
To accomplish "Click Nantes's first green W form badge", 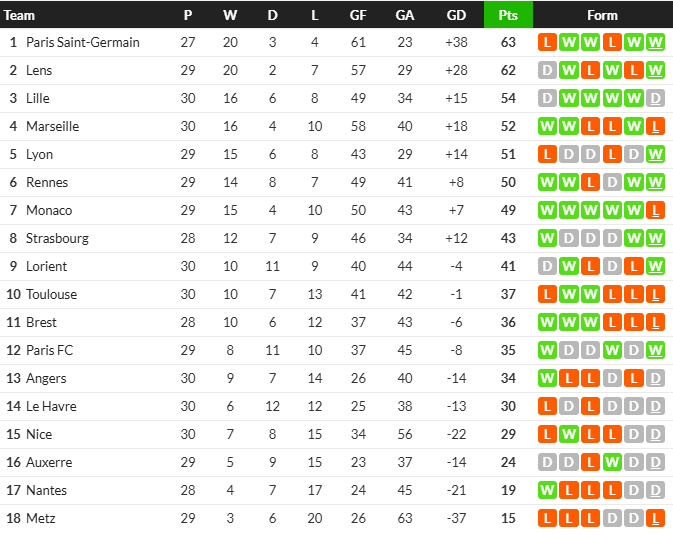I will pos(547,490).
